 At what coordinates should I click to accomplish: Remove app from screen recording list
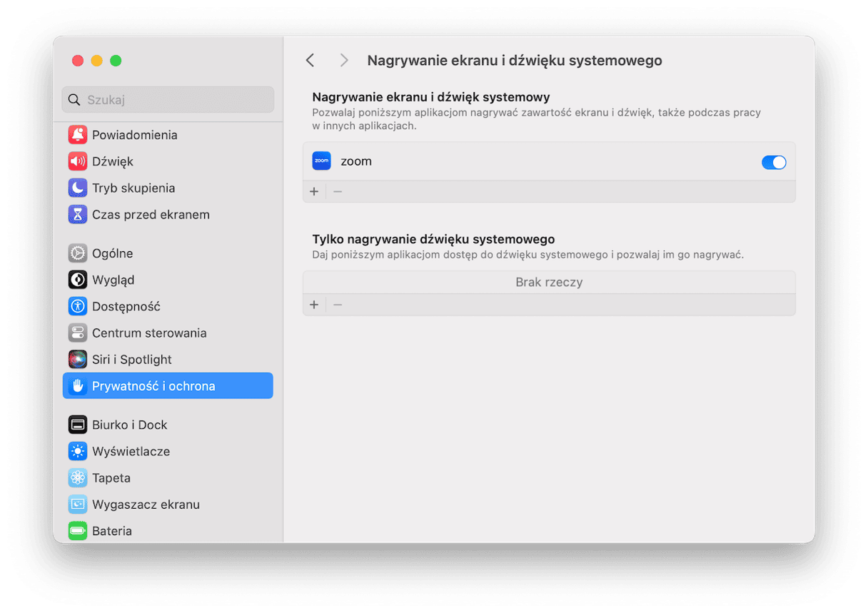click(x=338, y=191)
